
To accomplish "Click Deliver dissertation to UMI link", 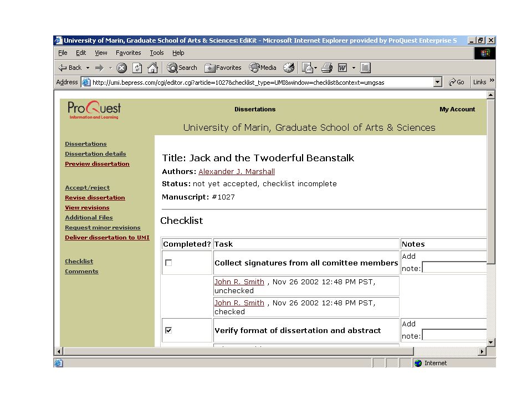I will coord(107,238).
